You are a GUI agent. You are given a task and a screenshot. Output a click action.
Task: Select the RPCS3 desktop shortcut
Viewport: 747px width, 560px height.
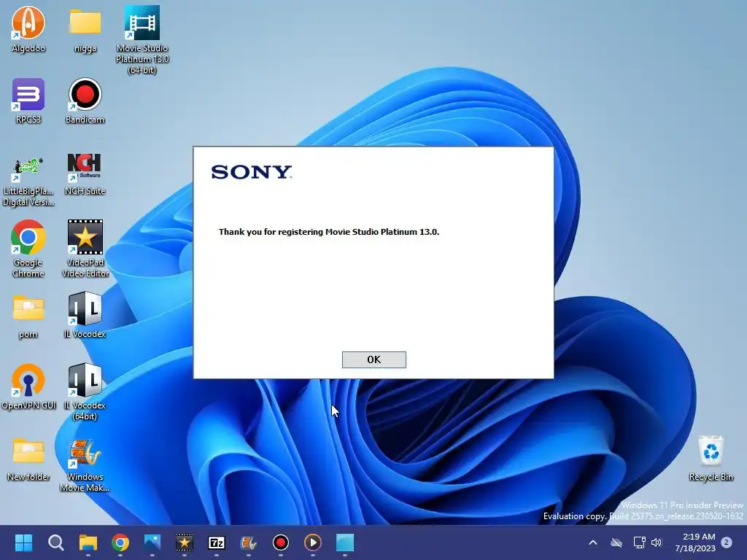(x=28, y=101)
